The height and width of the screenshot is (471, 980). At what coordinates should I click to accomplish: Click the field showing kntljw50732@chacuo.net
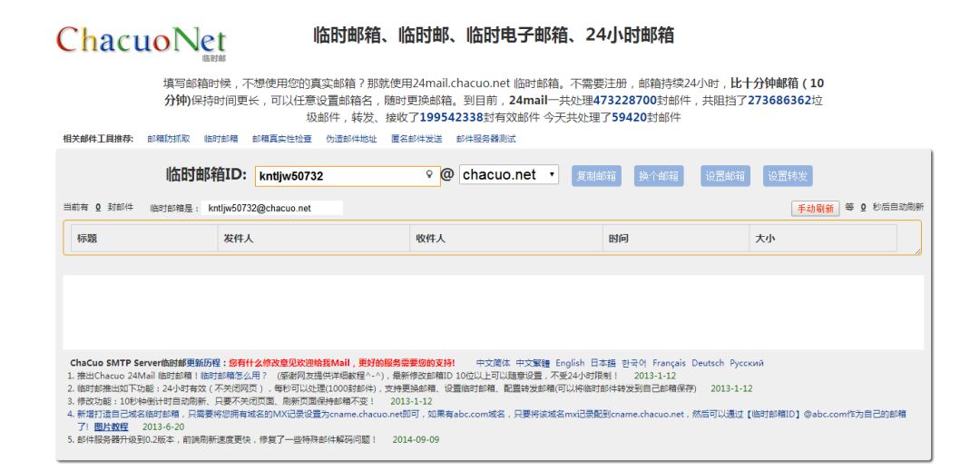272,208
